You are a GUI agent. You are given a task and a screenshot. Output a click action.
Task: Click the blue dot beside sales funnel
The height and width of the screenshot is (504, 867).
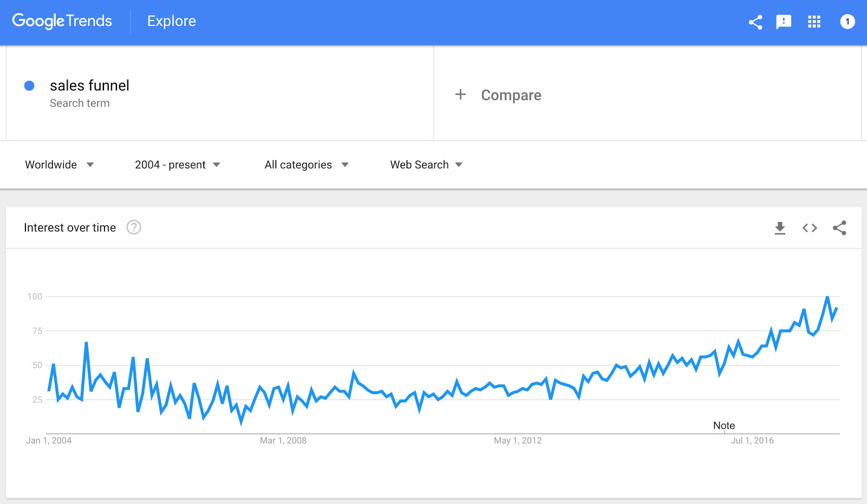30,86
